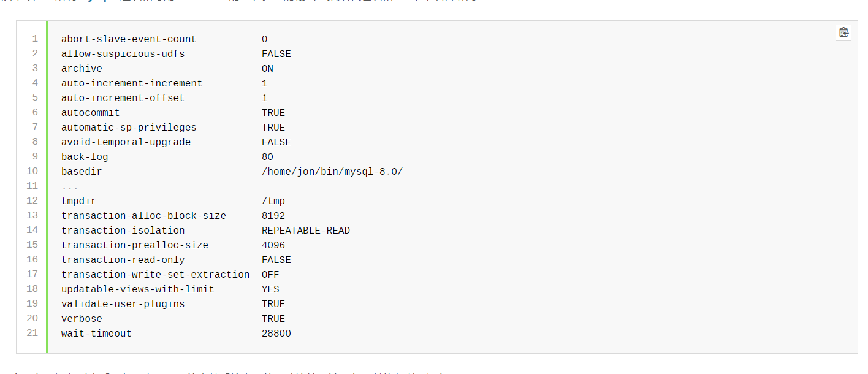Click the allow-suspicious-udfs FALSE value
The width and height of the screenshot is (868, 374).
click(x=276, y=54)
